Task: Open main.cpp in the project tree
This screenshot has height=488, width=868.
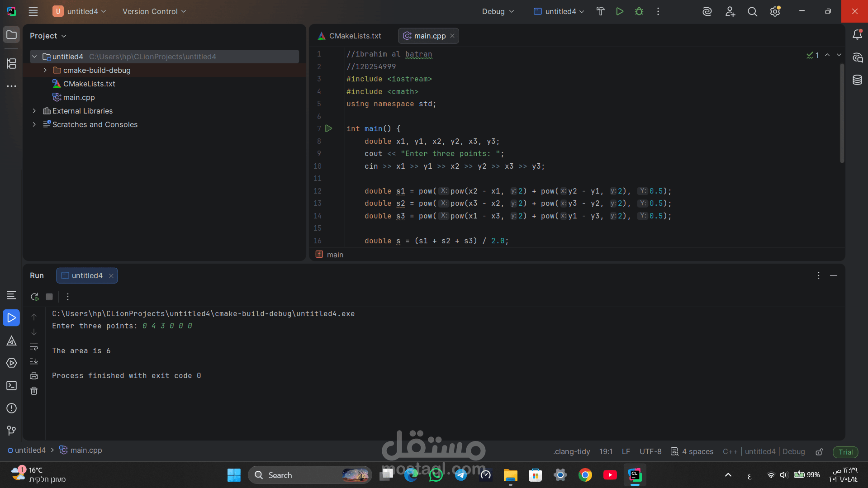Action: [79, 97]
